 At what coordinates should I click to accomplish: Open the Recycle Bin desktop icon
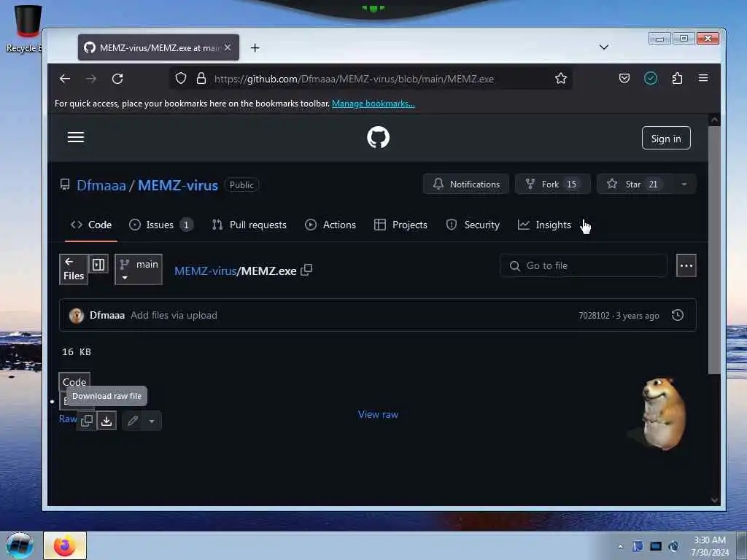[25, 28]
